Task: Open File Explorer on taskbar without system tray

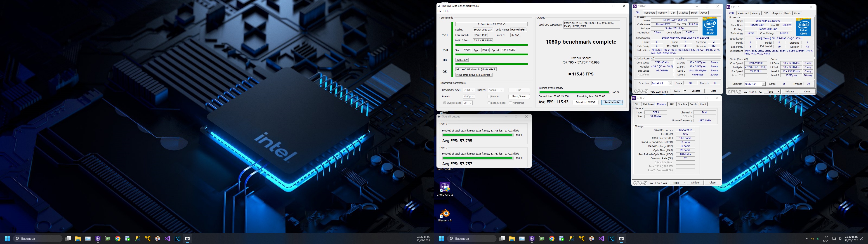Action: point(78,239)
